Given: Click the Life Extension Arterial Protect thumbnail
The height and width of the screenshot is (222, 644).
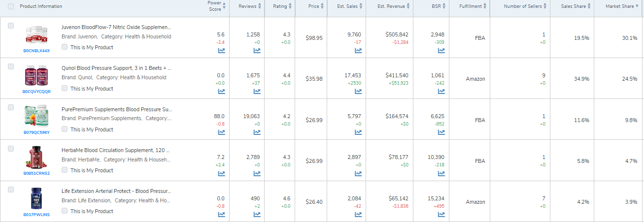Looking at the screenshot, I should [36, 199].
